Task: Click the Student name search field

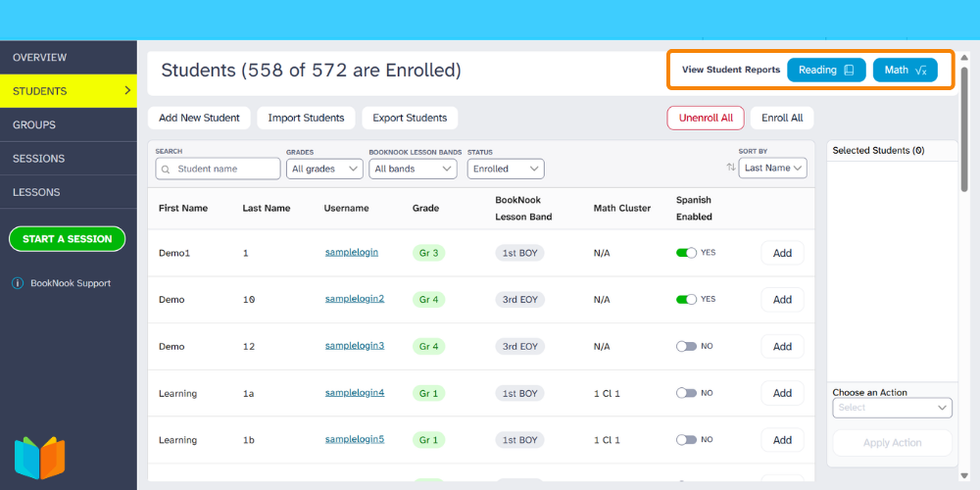Action: pos(225,169)
